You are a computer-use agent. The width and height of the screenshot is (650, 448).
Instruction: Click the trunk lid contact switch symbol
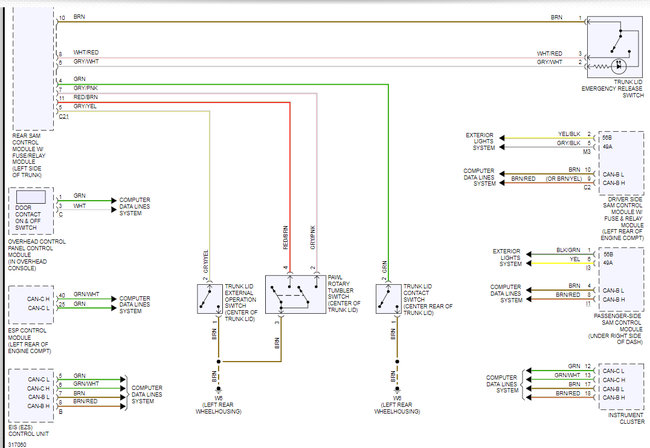point(388,298)
